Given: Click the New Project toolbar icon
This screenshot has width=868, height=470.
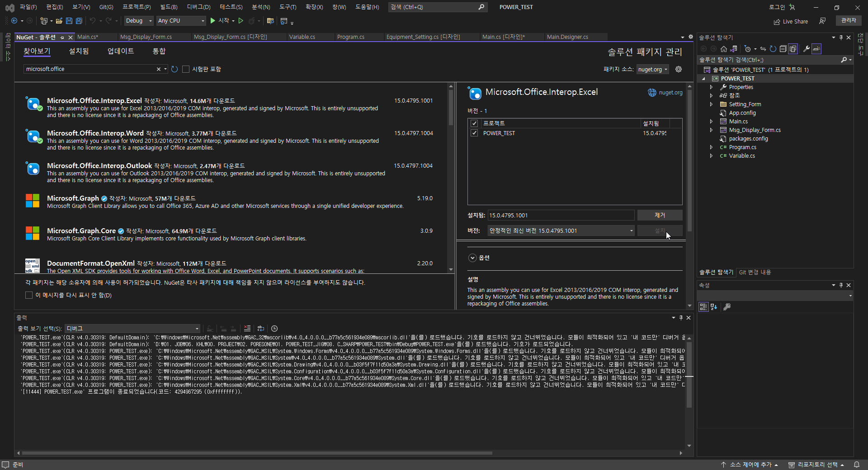Looking at the screenshot, I should pos(44,21).
